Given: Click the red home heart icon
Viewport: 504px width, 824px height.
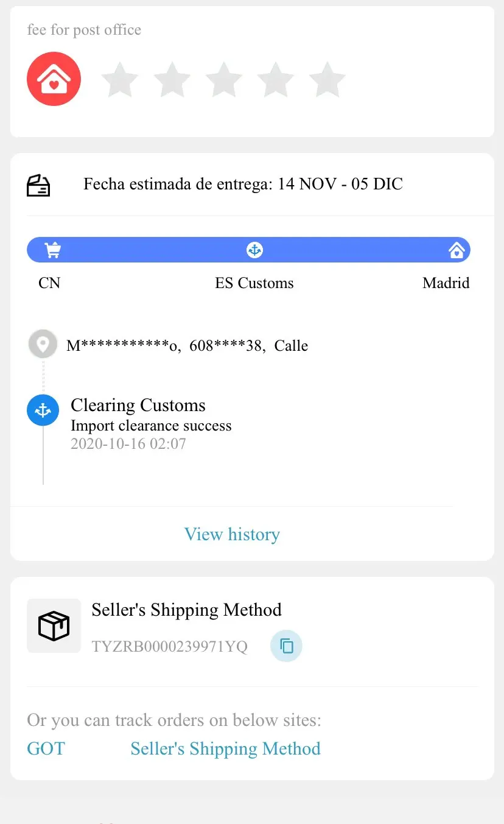Looking at the screenshot, I should pyautogui.click(x=54, y=79).
